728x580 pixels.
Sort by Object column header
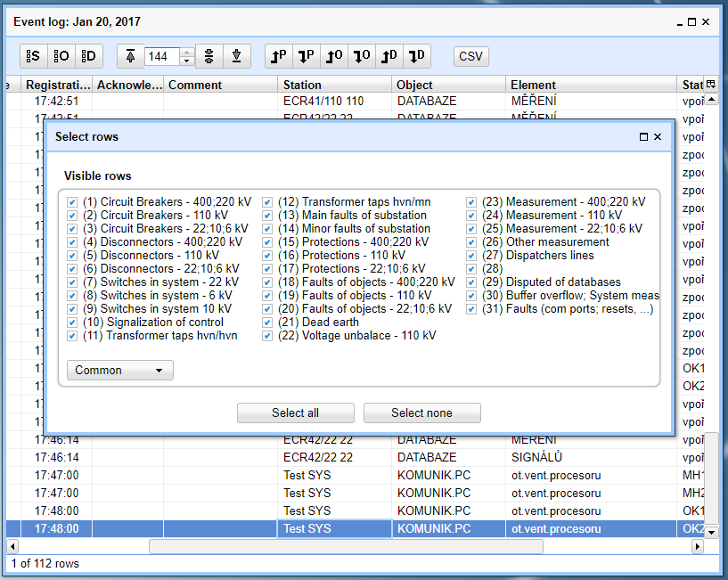coord(449,85)
